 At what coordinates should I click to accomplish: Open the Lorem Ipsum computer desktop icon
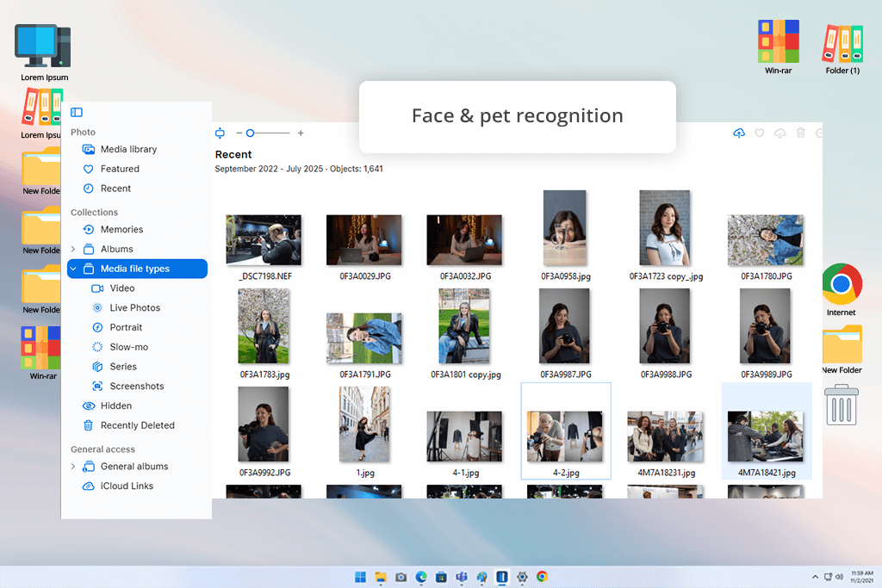point(43,46)
